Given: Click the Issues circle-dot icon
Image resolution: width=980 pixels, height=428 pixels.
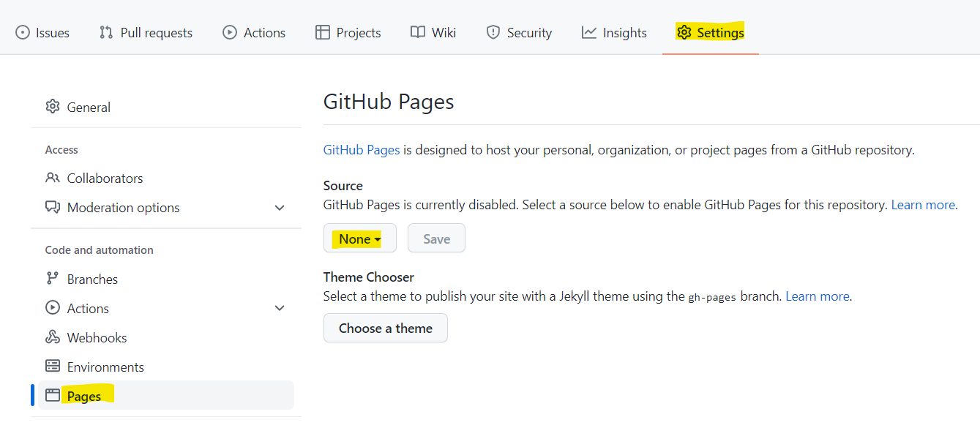Looking at the screenshot, I should 23,33.
